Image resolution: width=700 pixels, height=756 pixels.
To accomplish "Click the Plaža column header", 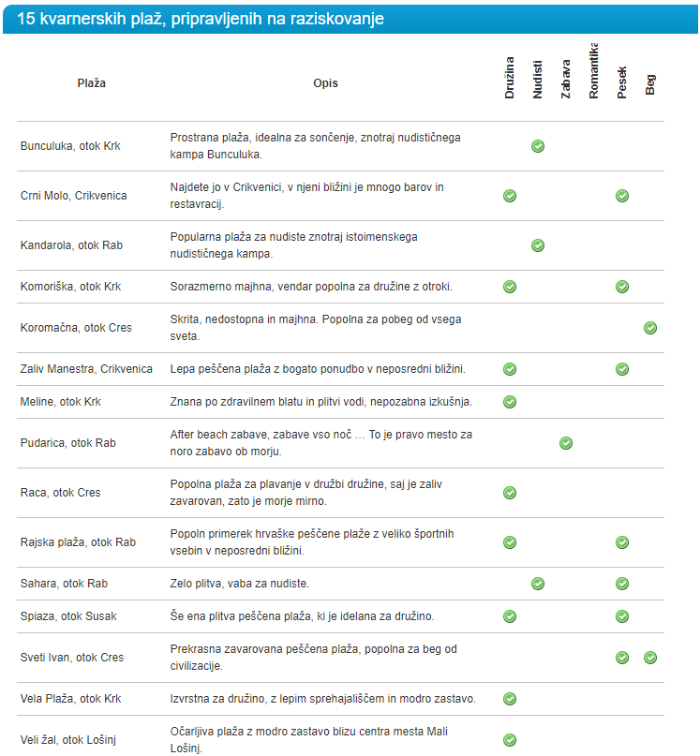I will [x=91, y=83].
